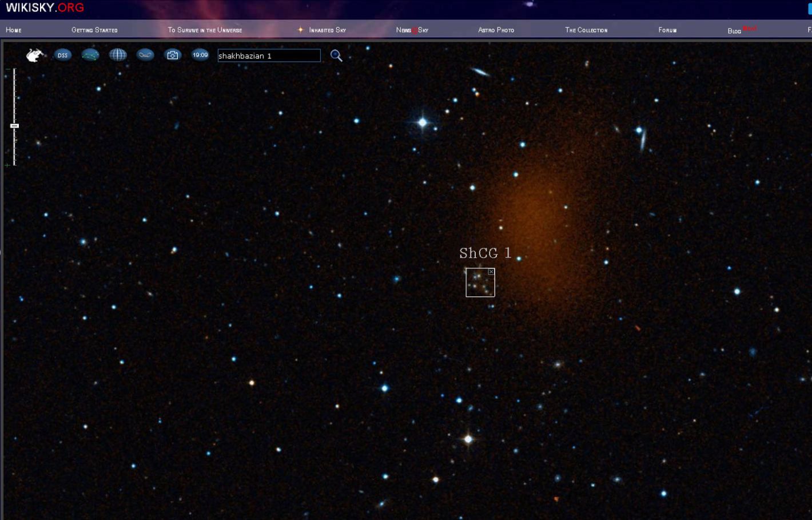Go to Astro Photo section
The width and height of the screenshot is (812, 520).
pyautogui.click(x=496, y=30)
